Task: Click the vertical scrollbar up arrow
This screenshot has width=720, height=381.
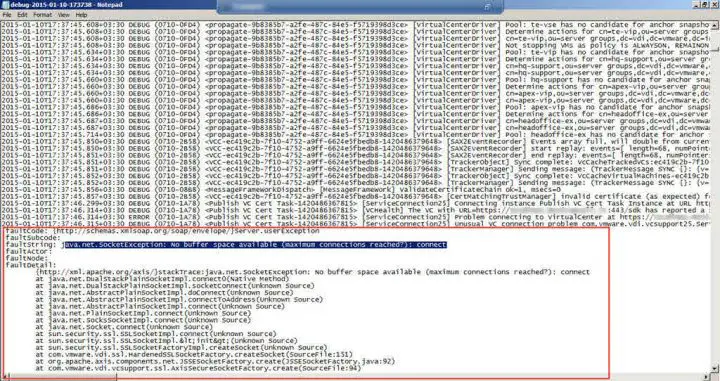Action: [715, 25]
